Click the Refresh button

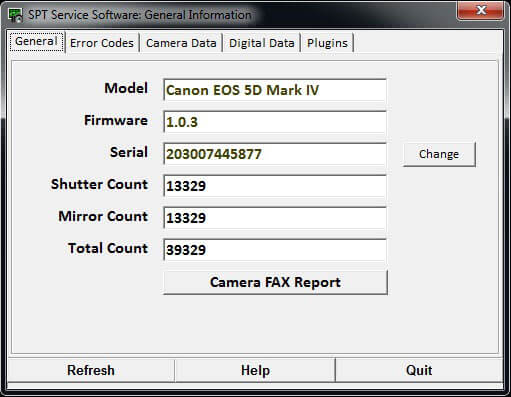tap(91, 370)
